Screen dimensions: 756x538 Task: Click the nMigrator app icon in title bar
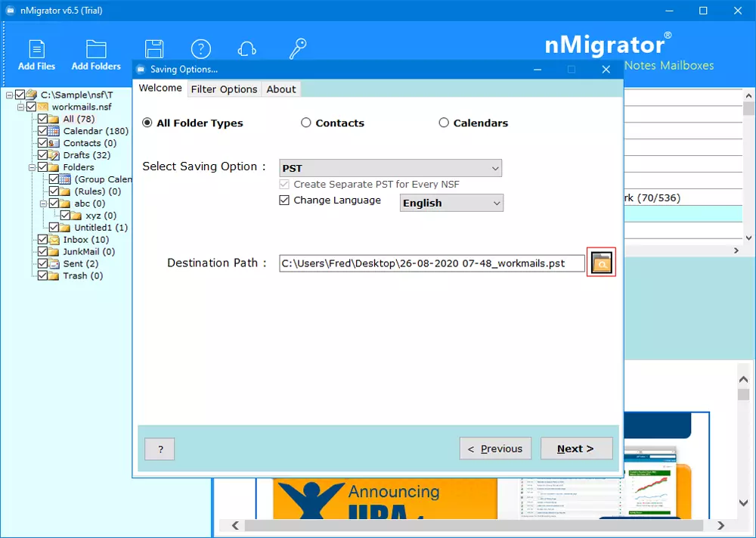click(10, 10)
